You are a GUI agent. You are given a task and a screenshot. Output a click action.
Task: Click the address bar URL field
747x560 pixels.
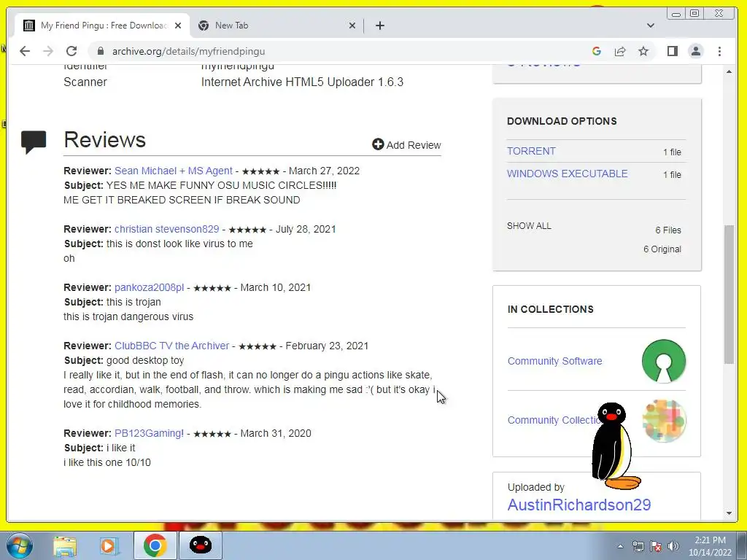333,51
